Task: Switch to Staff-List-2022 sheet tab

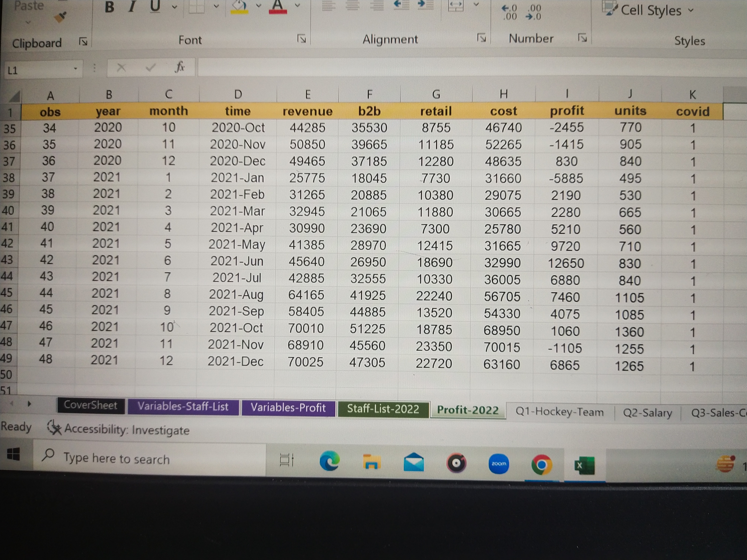Action: pyautogui.click(x=383, y=409)
